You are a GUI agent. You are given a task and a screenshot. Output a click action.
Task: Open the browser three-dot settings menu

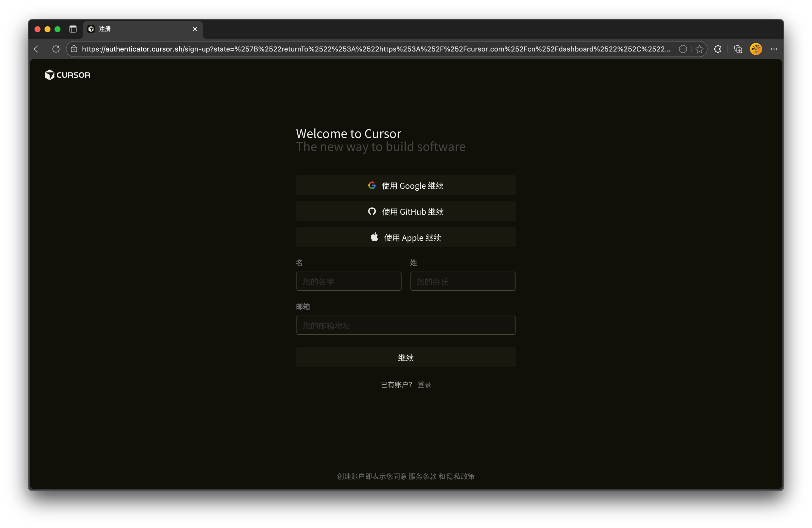point(774,49)
